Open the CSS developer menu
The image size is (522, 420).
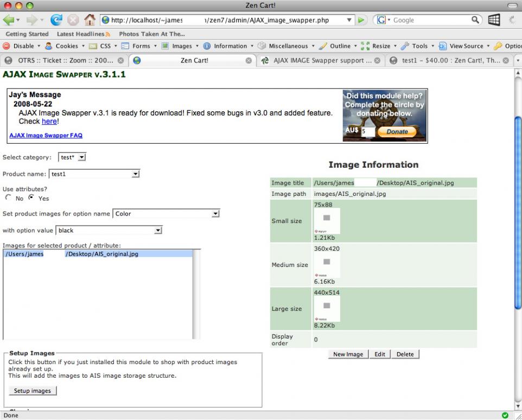click(x=103, y=46)
